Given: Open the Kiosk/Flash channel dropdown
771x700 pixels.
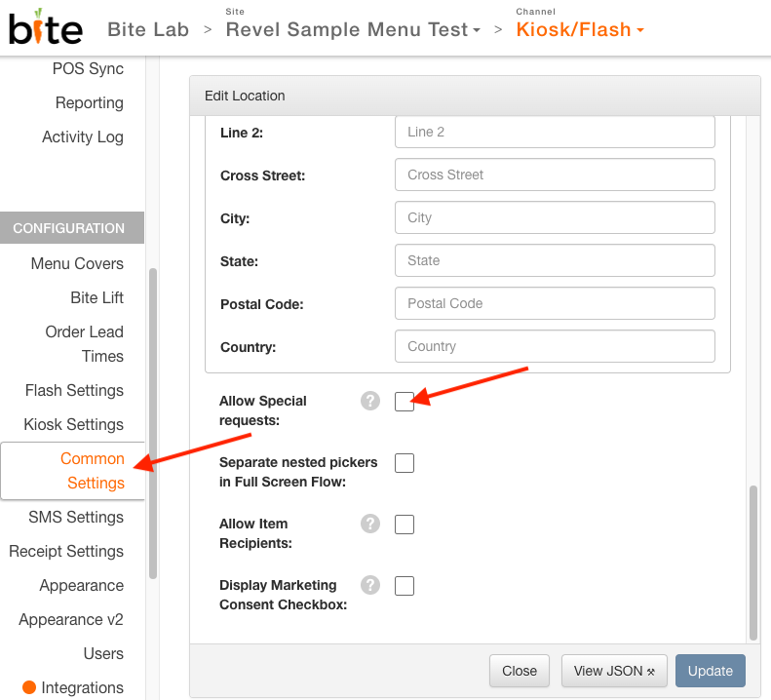Looking at the screenshot, I should (x=580, y=29).
